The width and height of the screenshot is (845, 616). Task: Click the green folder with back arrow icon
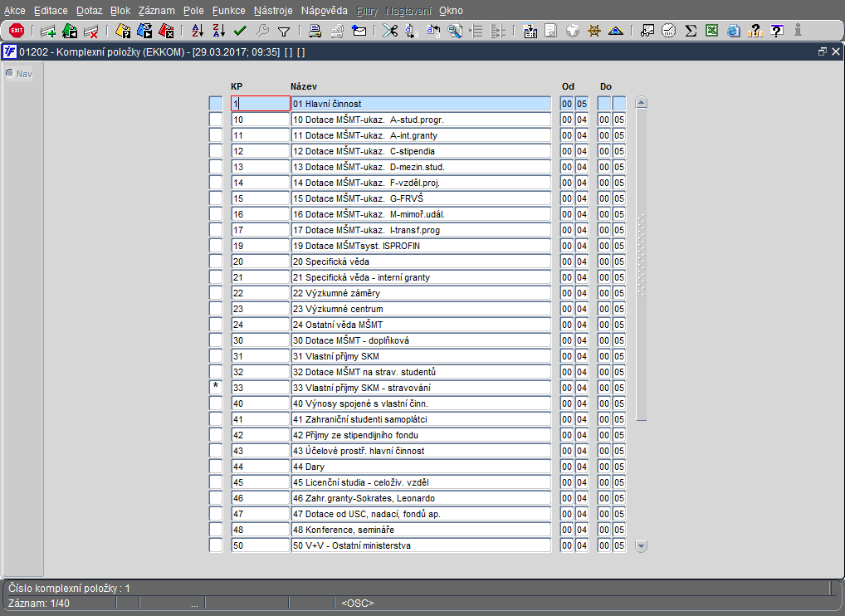(x=70, y=32)
